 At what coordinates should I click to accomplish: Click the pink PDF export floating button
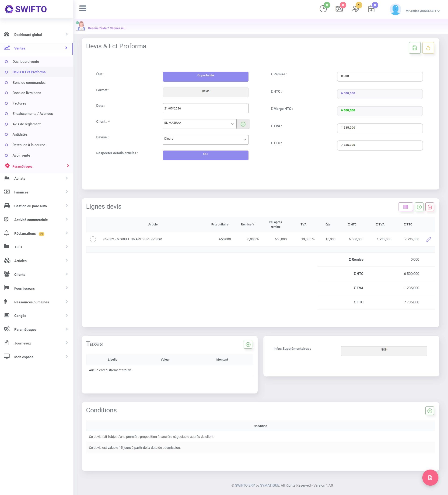pos(430,477)
